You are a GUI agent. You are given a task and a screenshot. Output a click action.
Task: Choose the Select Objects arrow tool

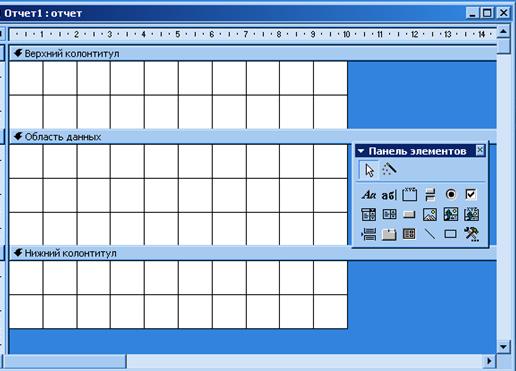click(369, 170)
